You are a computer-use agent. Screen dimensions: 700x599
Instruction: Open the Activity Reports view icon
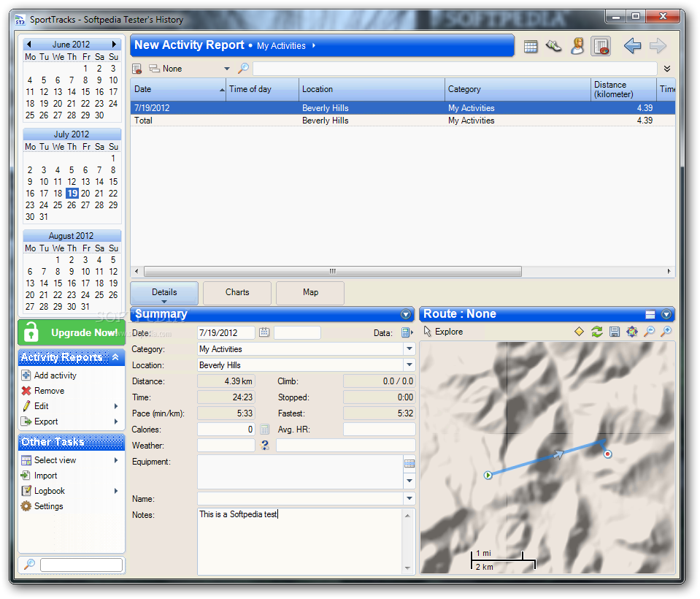pyautogui.click(x=601, y=46)
